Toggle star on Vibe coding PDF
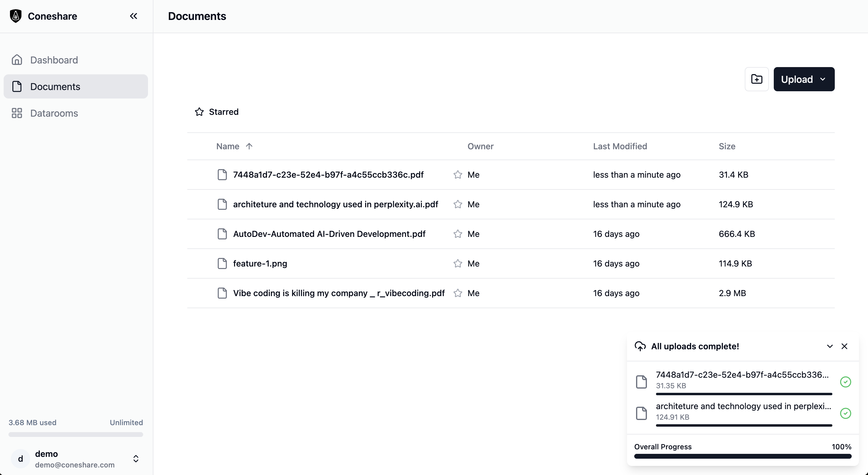Screen dimensions: 868x475 pos(458,293)
